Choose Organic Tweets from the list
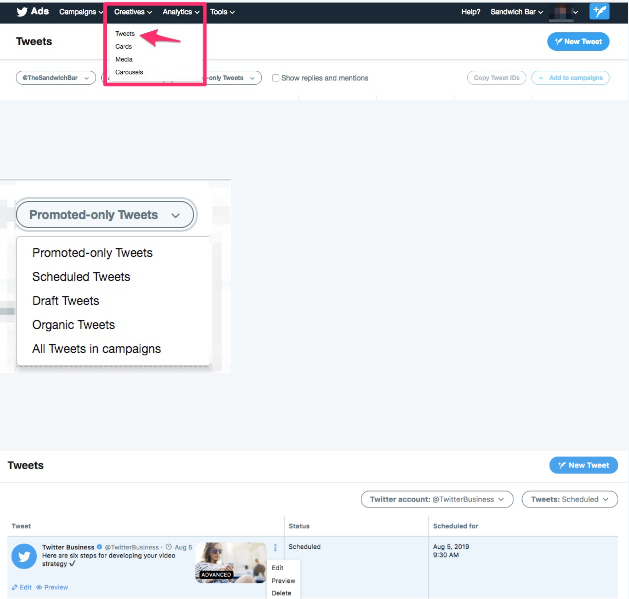Viewport: 629px width, 599px height. pos(73,325)
